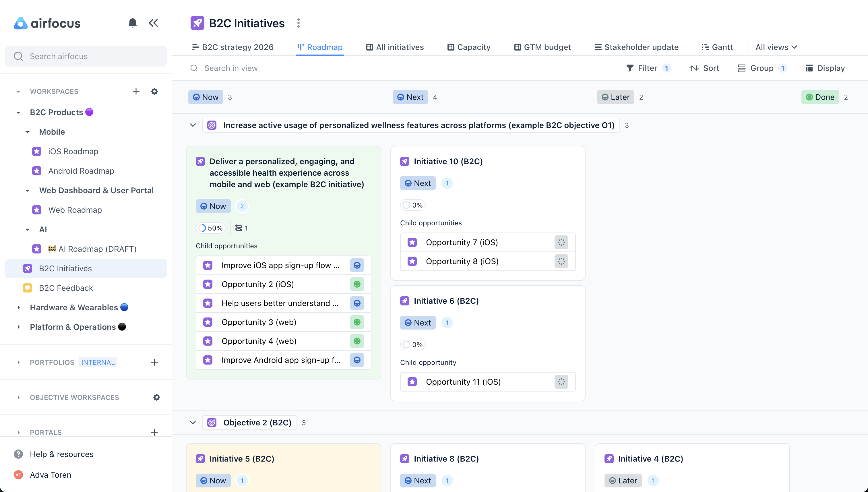Open the three-dot menu next to B2C Initiatives title
The image size is (868, 492).
click(298, 23)
